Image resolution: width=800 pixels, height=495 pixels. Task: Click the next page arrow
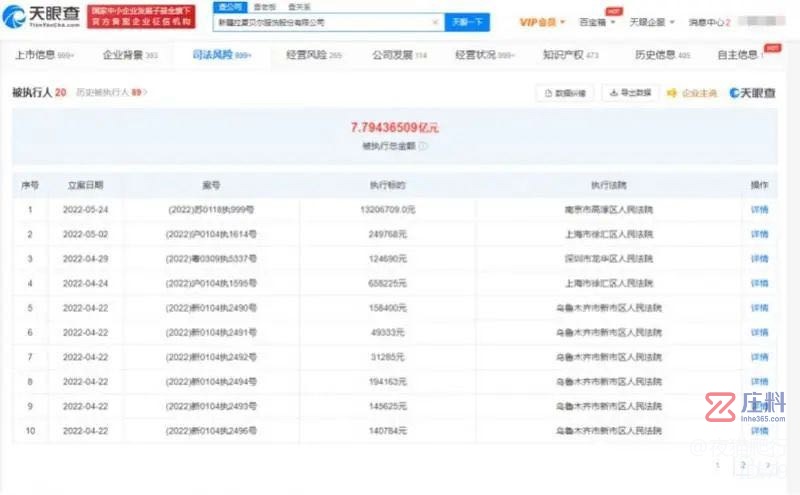click(x=768, y=465)
